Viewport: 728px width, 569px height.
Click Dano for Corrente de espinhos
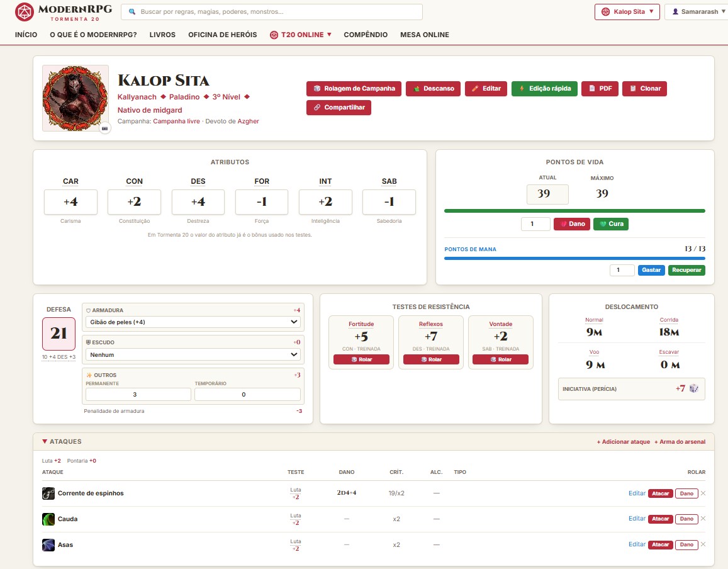pos(686,493)
